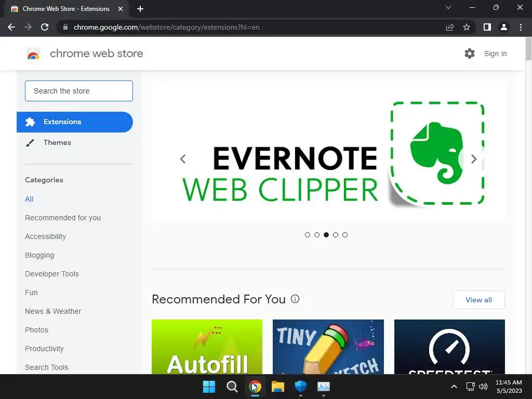This screenshot has height=399, width=532.
Task: Open the Photos category
Action: pos(37,330)
